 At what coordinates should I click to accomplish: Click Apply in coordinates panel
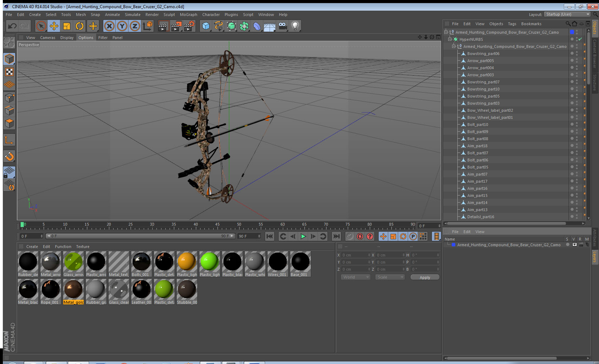click(x=425, y=277)
